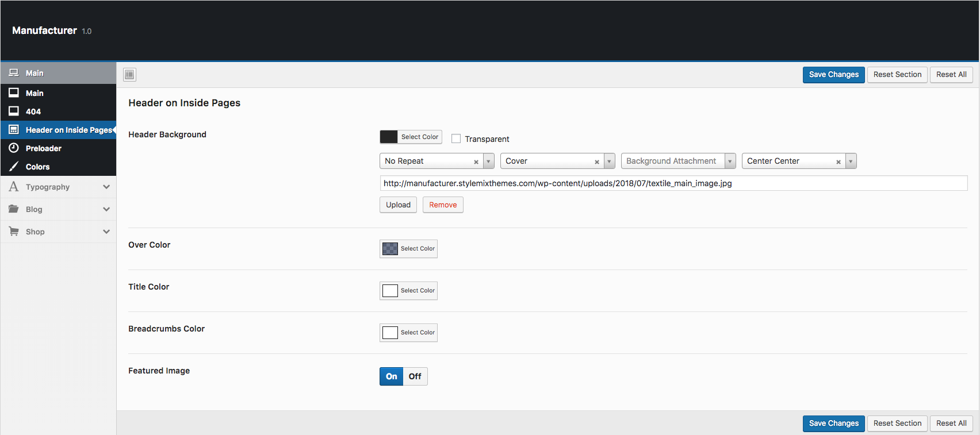
Task: Open the Center Center position dropdown
Action: tap(851, 161)
